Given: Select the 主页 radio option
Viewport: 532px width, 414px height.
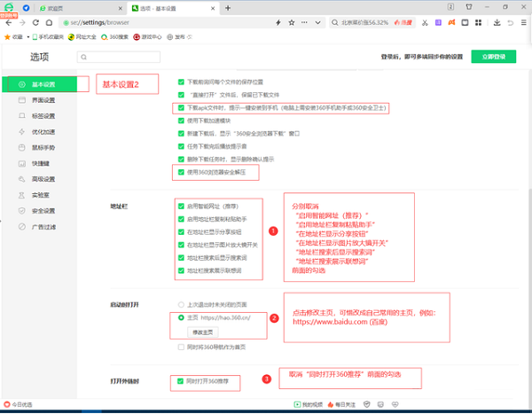Looking at the screenshot, I should [x=181, y=317].
